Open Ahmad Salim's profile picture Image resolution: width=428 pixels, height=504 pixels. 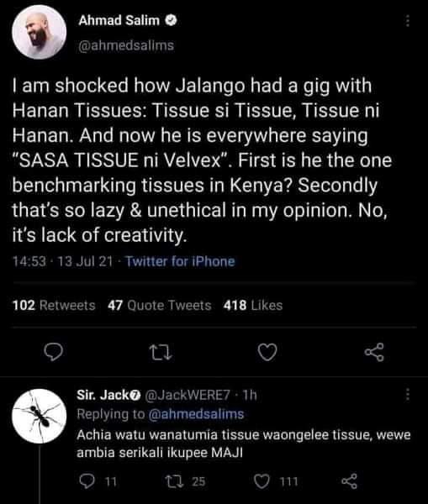point(40,32)
